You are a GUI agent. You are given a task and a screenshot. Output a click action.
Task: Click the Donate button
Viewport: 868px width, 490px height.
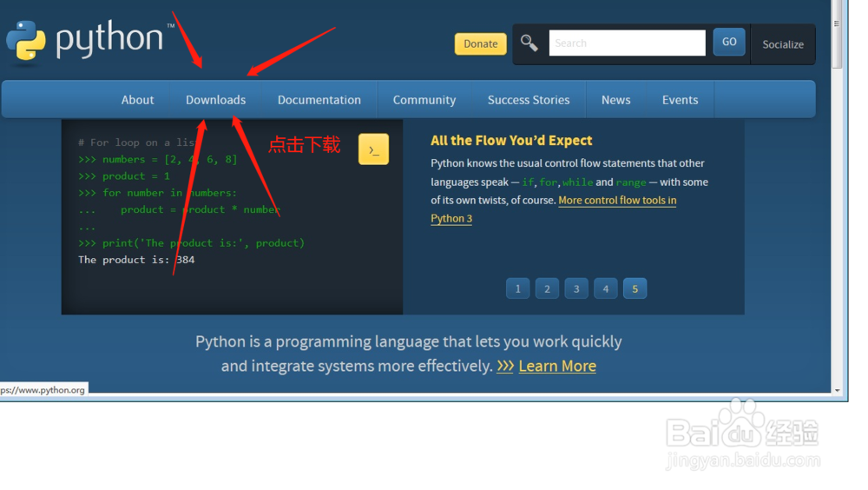click(x=481, y=43)
